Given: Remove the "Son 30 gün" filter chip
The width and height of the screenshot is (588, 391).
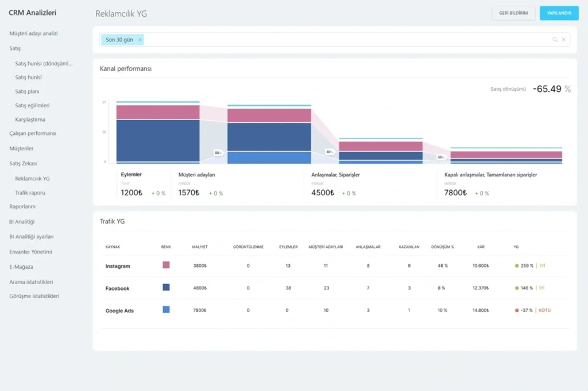Looking at the screenshot, I should point(140,40).
